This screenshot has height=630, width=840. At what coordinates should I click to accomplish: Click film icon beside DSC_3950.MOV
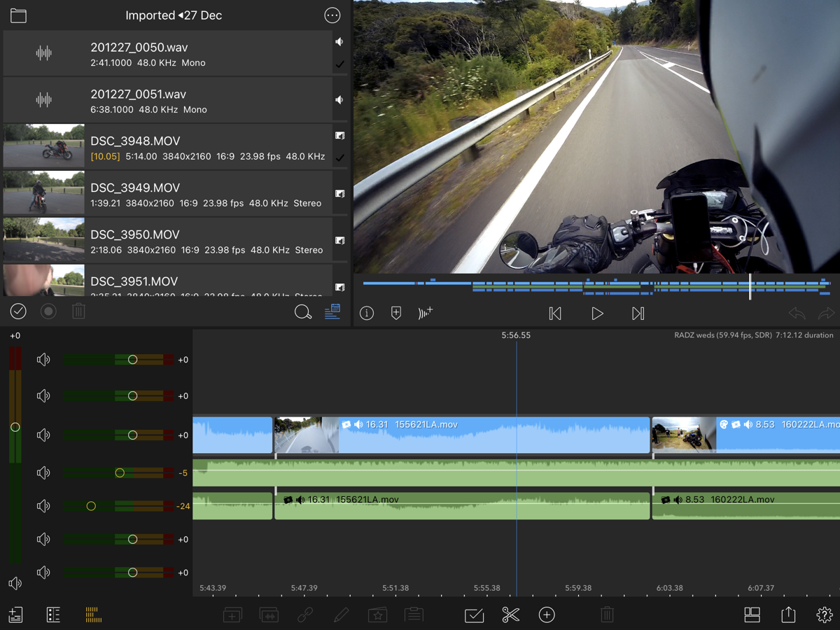340,240
